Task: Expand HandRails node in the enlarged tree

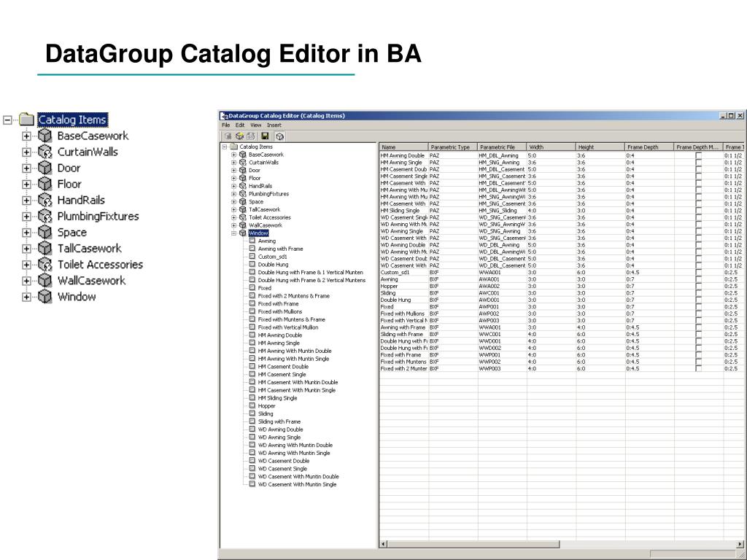Action: coord(26,201)
